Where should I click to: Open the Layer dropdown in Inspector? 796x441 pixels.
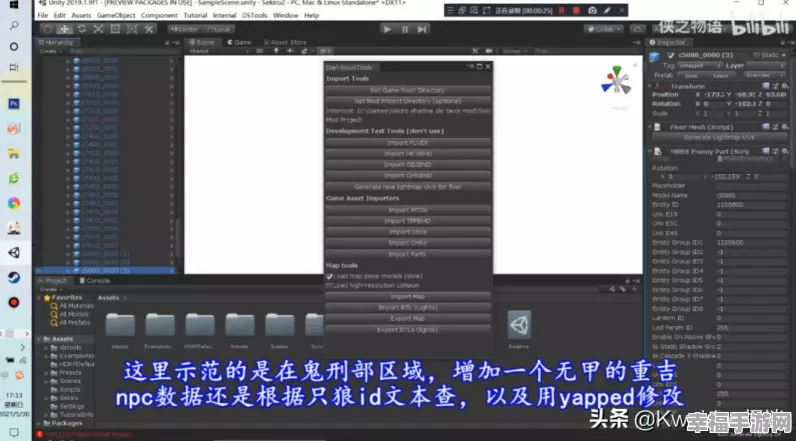coord(765,65)
